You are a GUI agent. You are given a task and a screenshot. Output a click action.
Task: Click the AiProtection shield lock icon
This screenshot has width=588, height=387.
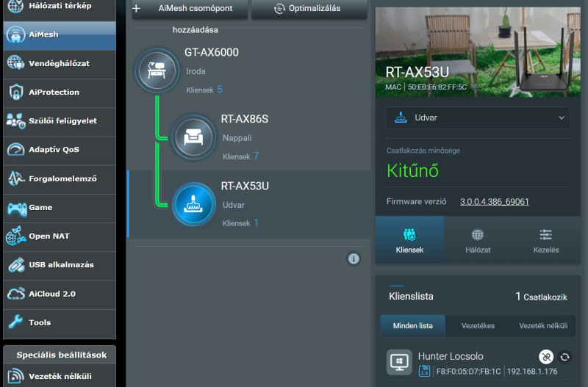coord(15,93)
